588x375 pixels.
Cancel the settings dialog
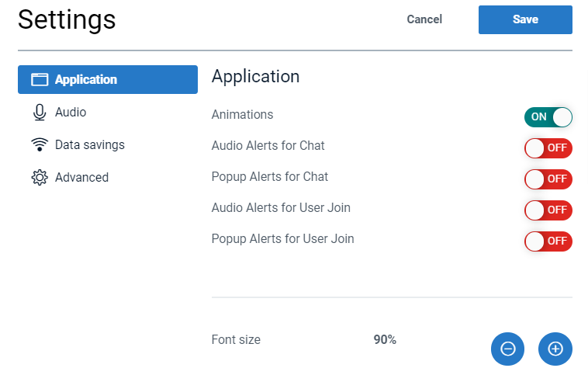coord(424,20)
